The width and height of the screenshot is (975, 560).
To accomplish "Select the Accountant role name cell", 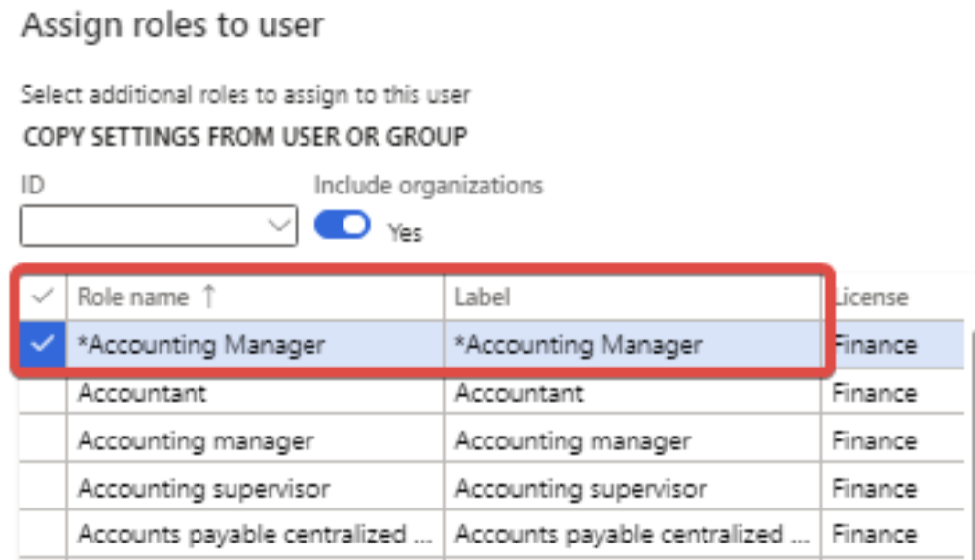I will point(142,393).
